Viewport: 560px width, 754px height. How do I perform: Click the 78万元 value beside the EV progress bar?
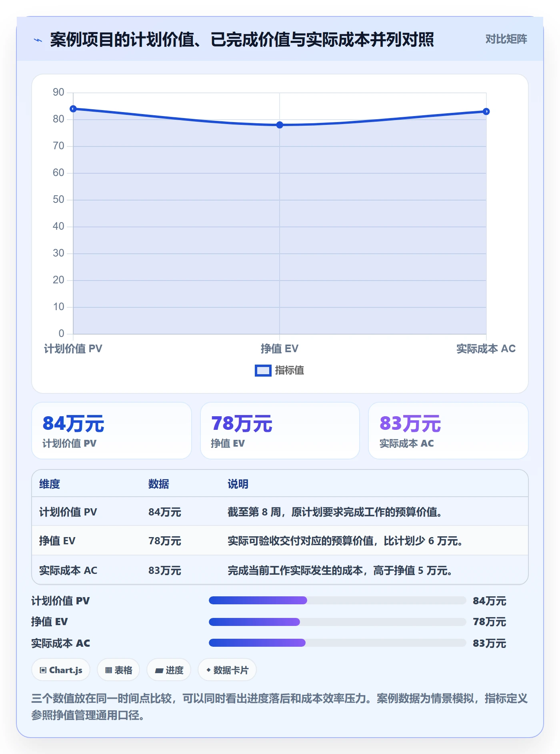pos(490,622)
